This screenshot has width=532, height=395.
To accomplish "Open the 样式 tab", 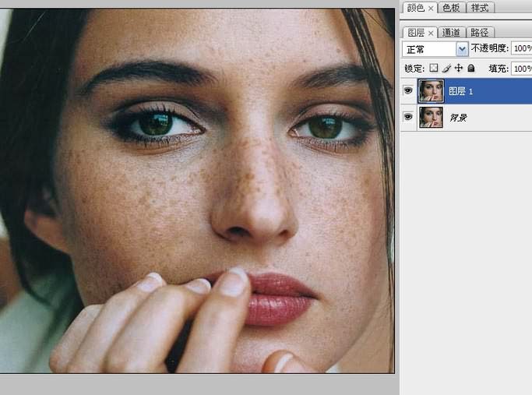I will tap(480, 8).
